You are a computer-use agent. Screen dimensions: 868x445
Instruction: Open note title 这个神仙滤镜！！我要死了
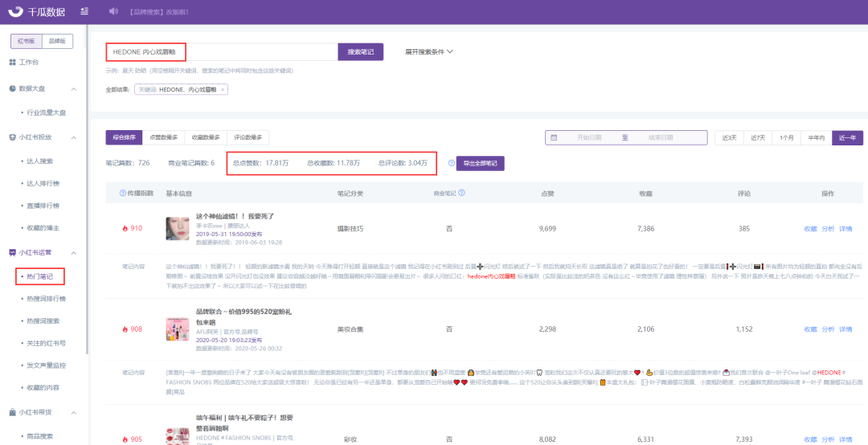click(x=235, y=216)
